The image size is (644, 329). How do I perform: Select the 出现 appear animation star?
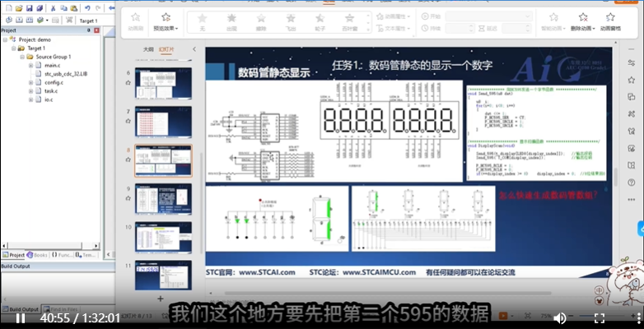click(x=231, y=21)
